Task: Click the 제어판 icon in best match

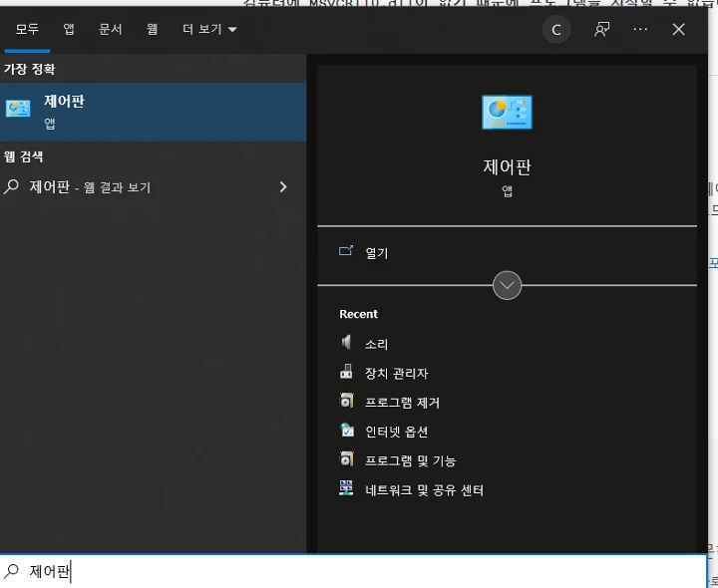Action: click(x=18, y=109)
